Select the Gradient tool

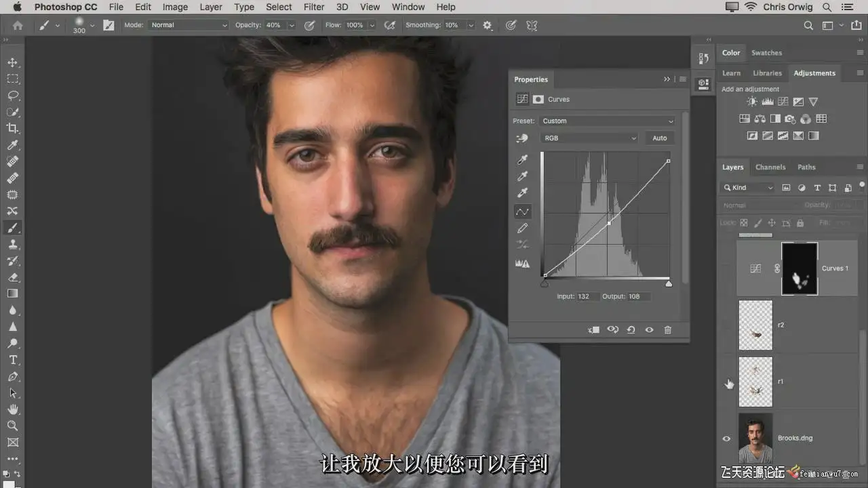click(x=12, y=293)
